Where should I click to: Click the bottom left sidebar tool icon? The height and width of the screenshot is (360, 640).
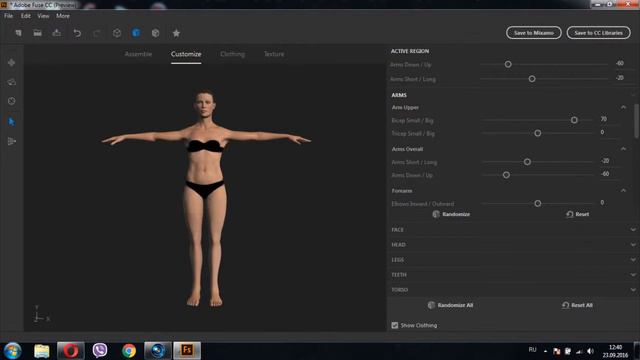pyautogui.click(x=11, y=141)
